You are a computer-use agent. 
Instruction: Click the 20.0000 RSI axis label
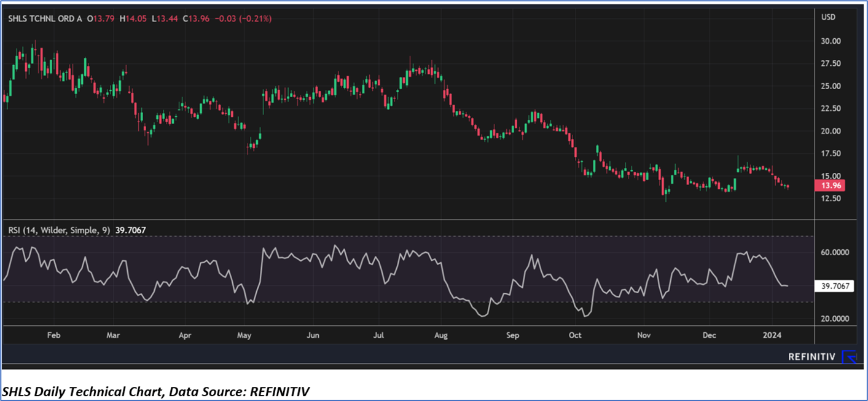pos(834,319)
